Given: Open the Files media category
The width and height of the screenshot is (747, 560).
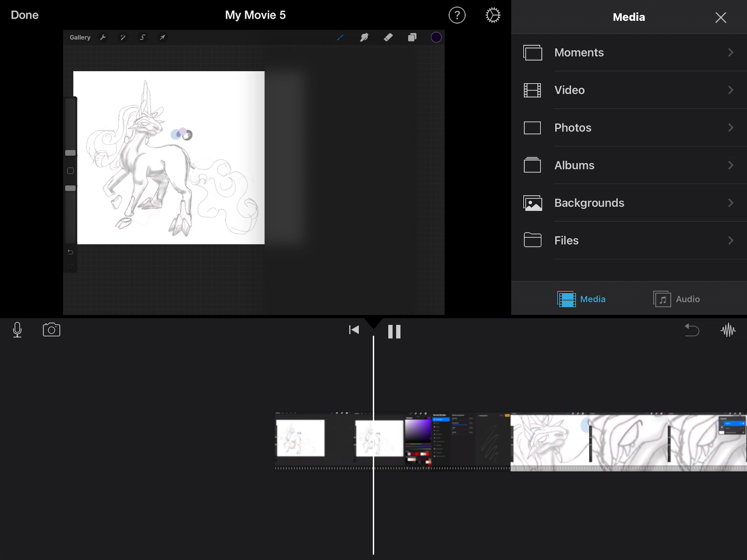Looking at the screenshot, I should 629,240.
